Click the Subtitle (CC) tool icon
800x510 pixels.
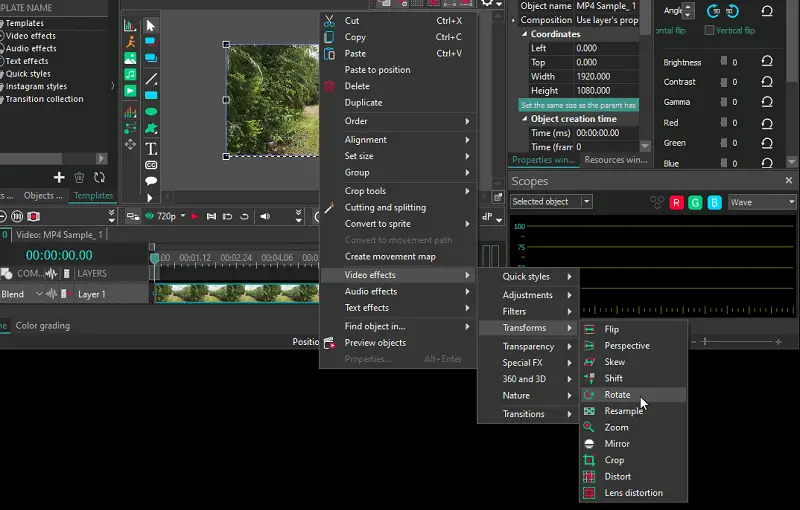pos(151,165)
